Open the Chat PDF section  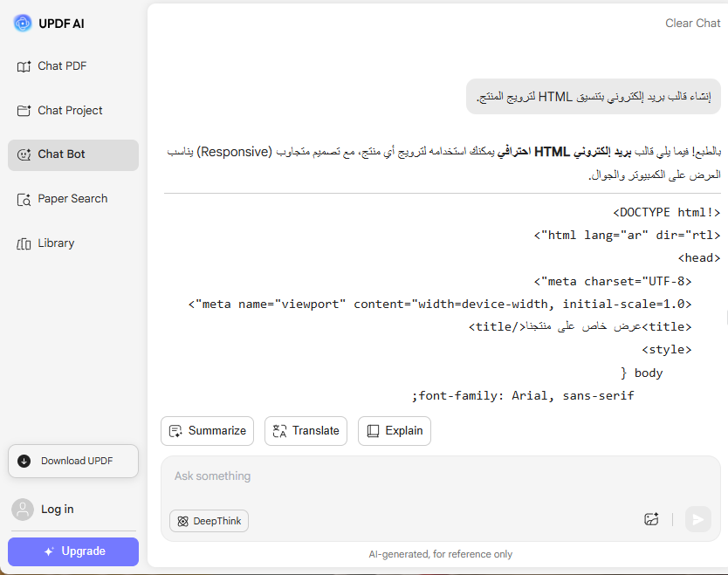click(73, 66)
